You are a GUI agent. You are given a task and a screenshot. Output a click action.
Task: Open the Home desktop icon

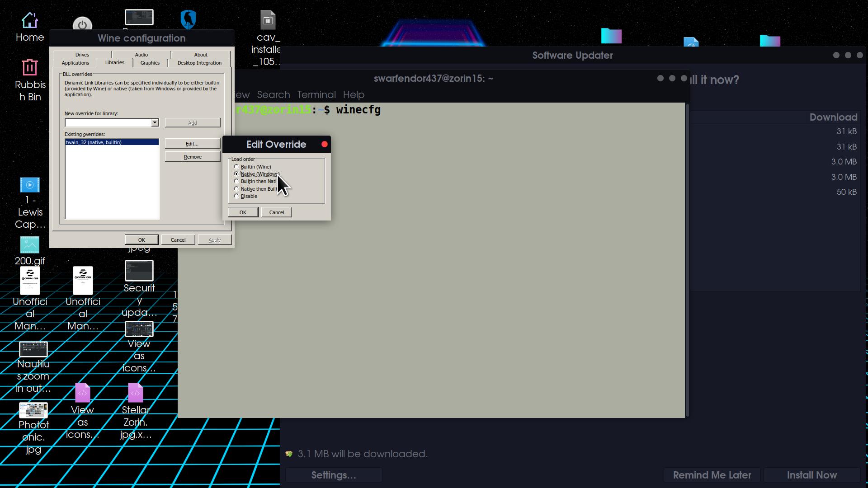(x=30, y=21)
